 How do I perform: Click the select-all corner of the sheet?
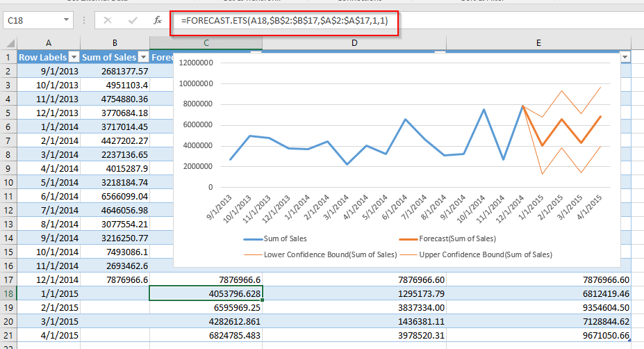[x=8, y=44]
